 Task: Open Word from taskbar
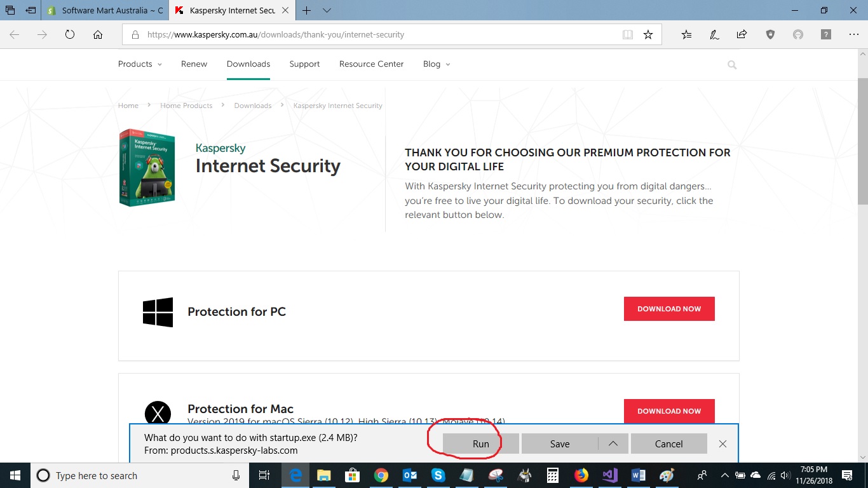click(639, 475)
